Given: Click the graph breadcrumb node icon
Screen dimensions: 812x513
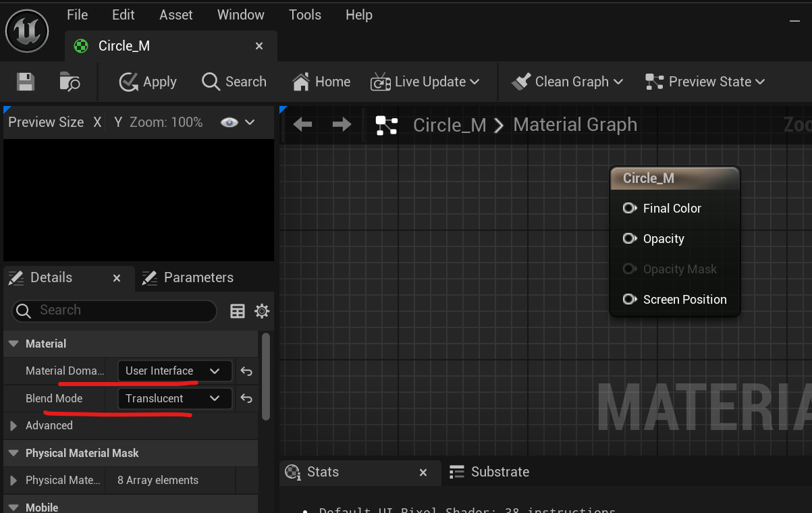Looking at the screenshot, I should click(x=387, y=125).
